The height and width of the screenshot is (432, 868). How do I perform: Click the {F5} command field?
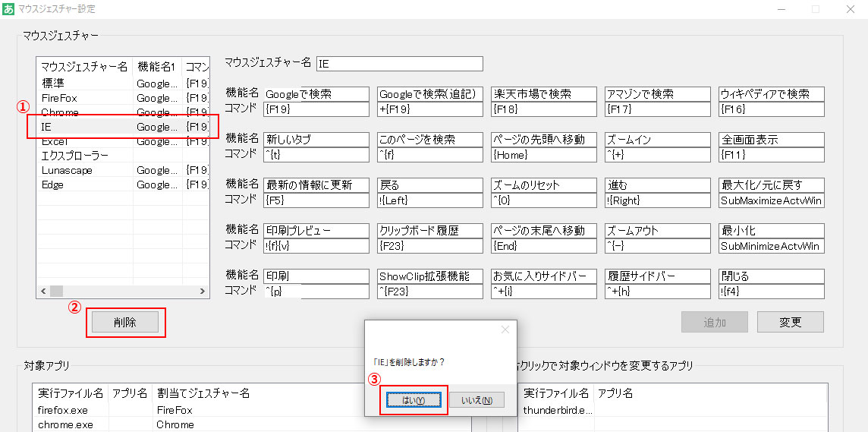coord(316,200)
